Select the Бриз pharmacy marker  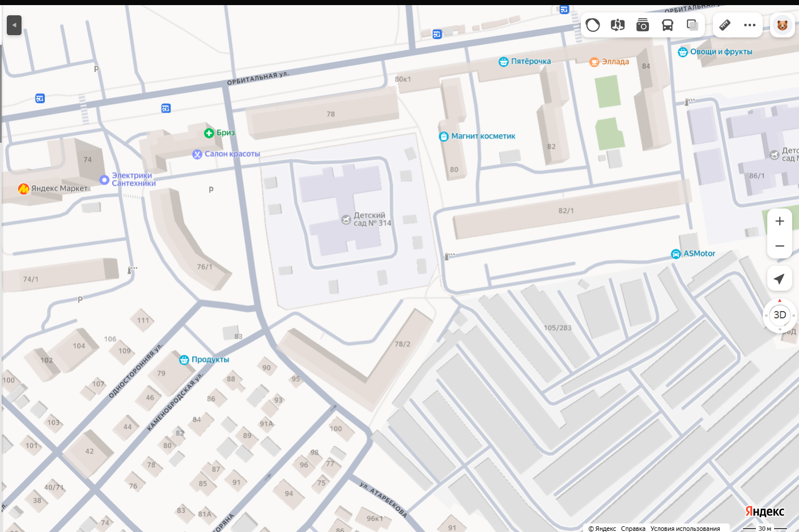[x=209, y=133]
